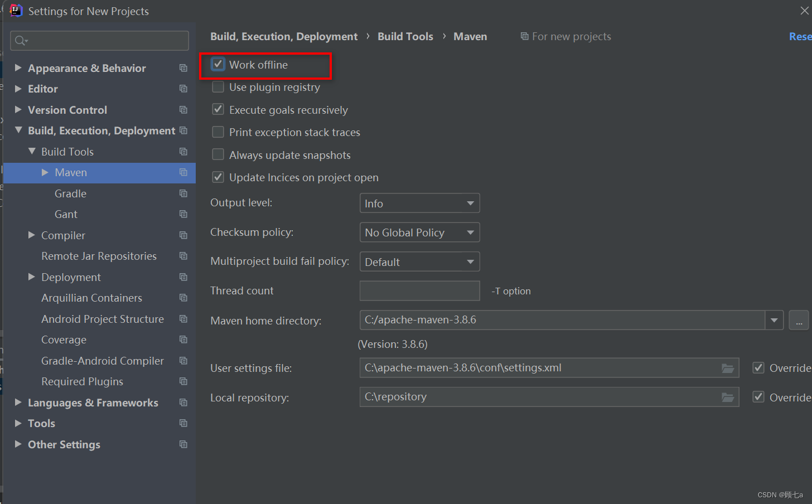812x504 pixels.
Task: Expand the Maven tree node arrow
Action: point(45,172)
